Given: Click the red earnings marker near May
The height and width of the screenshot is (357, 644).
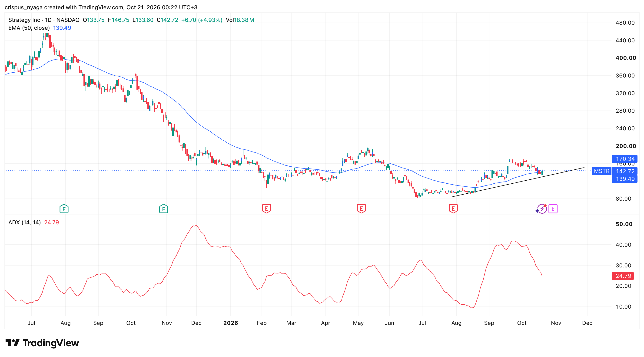Looking at the screenshot, I should [x=361, y=209].
